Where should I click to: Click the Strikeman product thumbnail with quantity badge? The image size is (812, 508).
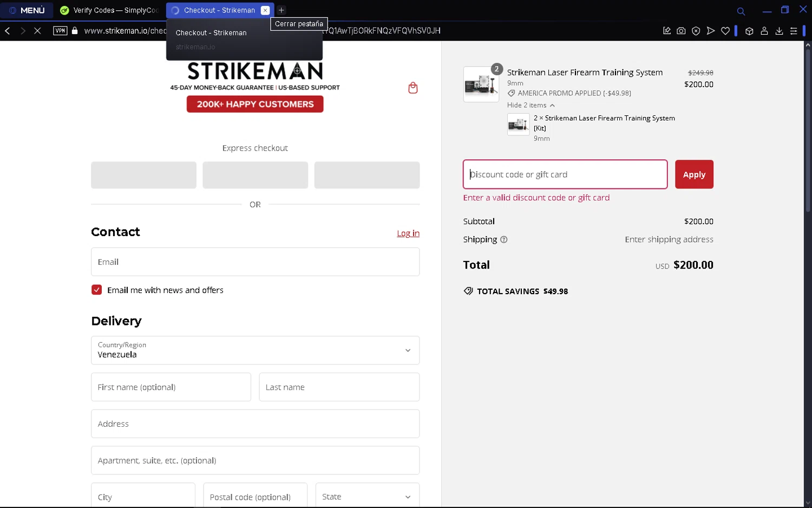click(481, 84)
